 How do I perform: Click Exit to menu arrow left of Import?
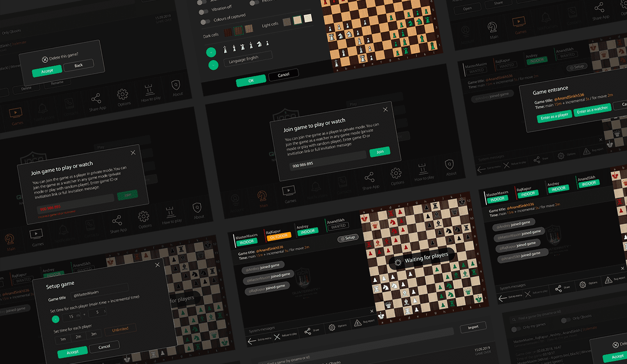(252, 341)
